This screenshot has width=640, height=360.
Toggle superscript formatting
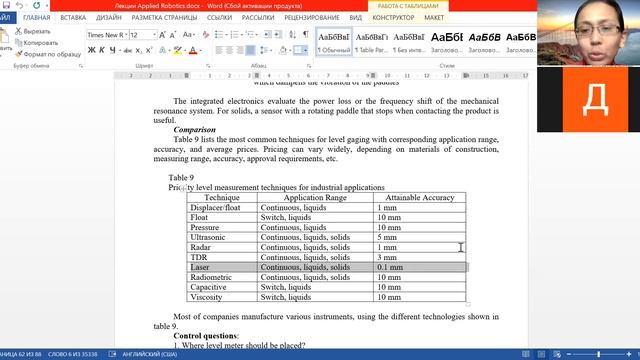tap(149, 50)
